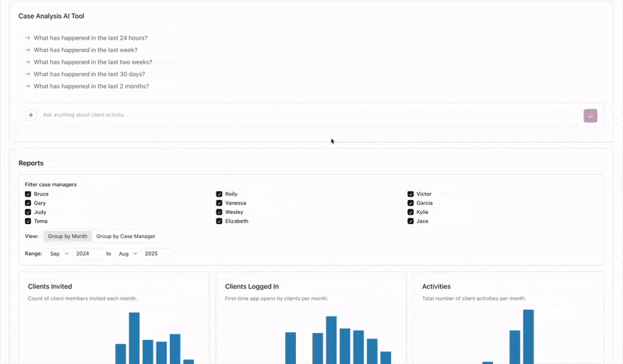Click the 'Reports' section heading
Viewport: 623px width, 364px height.
31,163
